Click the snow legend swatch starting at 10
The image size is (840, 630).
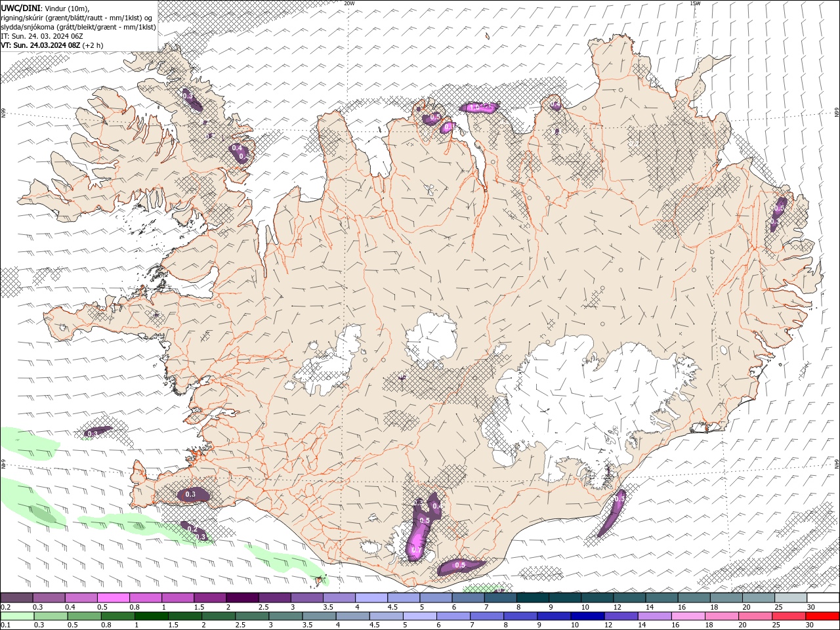pyautogui.click(x=596, y=597)
